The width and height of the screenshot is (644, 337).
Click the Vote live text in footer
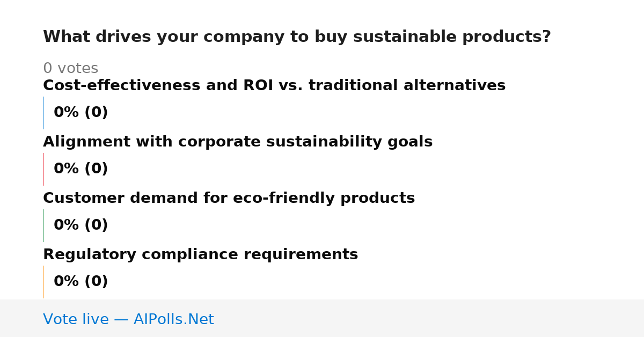[76, 320]
